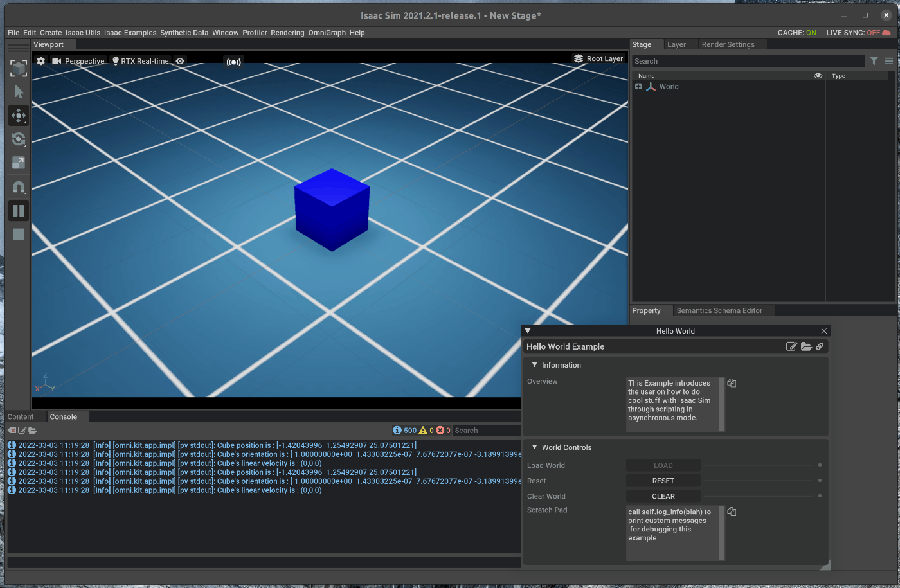Copy the Overview text with copy icon
This screenshot has width=900, height=588.
click(x=732, y=383)
